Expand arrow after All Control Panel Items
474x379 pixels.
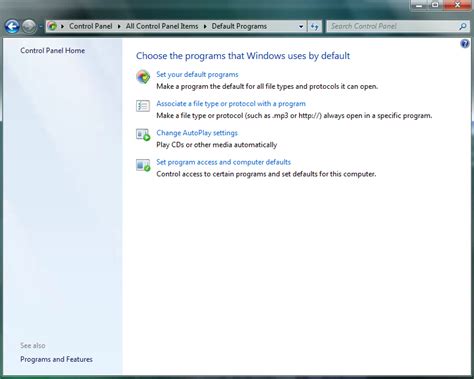tap(205, 26)
